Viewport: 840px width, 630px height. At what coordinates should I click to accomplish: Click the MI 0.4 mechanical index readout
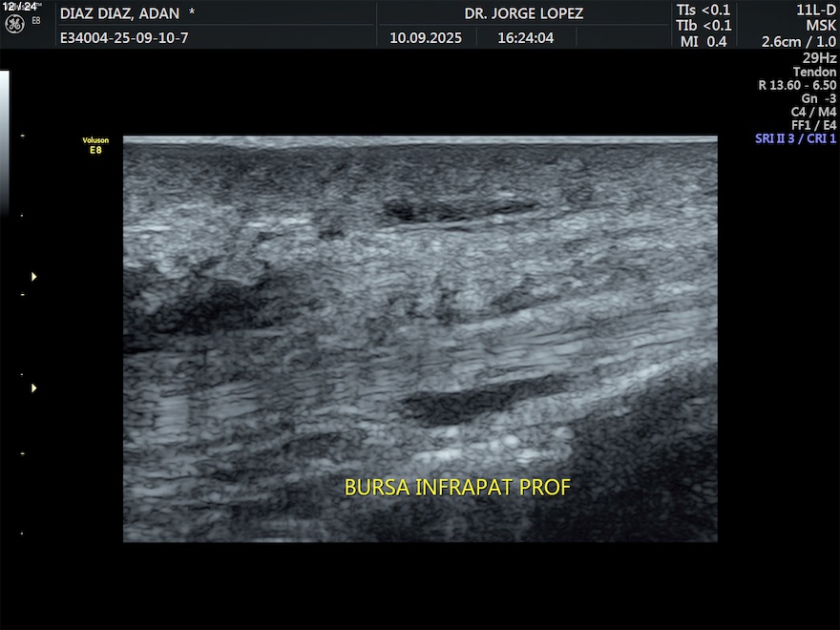[x=703, y=41]
